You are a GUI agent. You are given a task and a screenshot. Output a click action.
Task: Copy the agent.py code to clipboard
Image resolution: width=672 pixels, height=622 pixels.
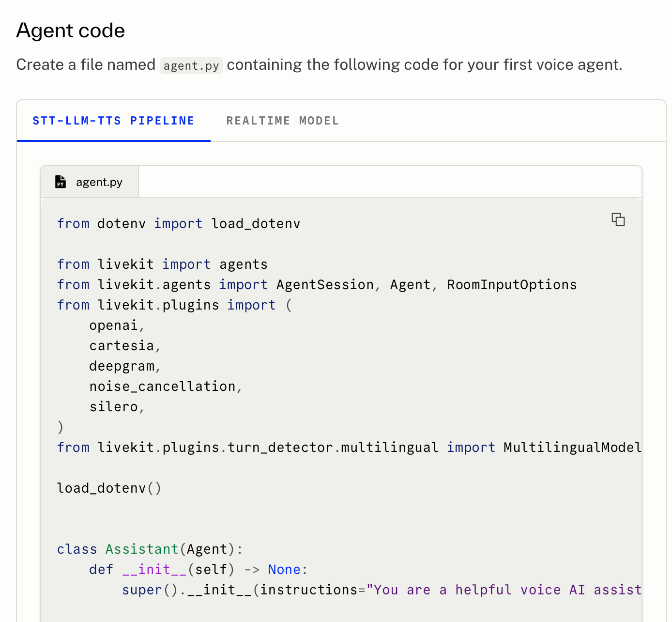618,219
